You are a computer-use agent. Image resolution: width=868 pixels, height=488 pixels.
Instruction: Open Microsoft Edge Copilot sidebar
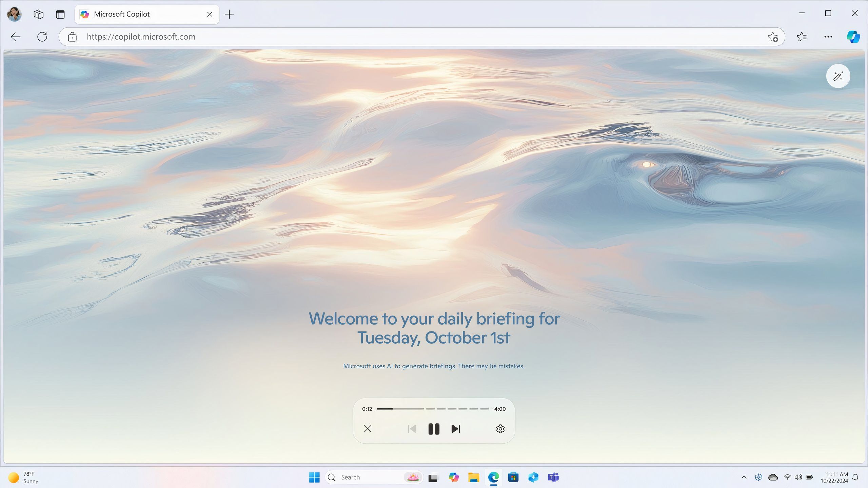point(852,37)
